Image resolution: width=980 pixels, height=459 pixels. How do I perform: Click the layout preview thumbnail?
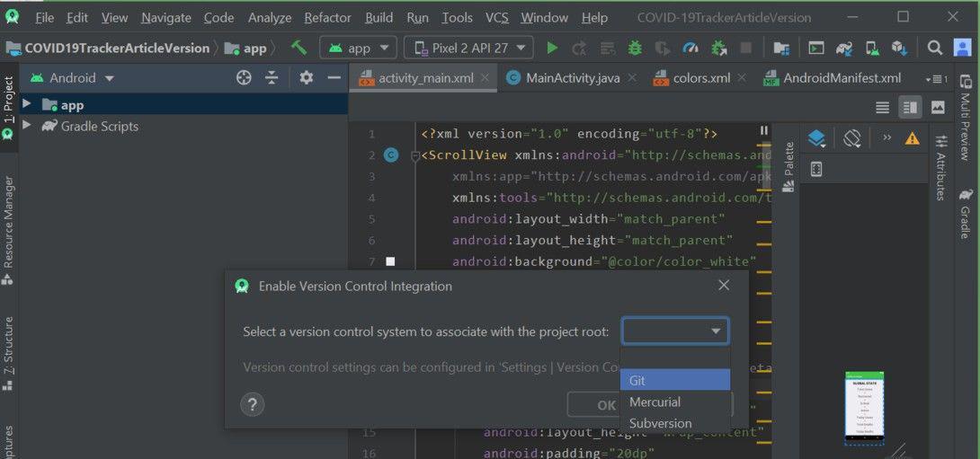865,409
